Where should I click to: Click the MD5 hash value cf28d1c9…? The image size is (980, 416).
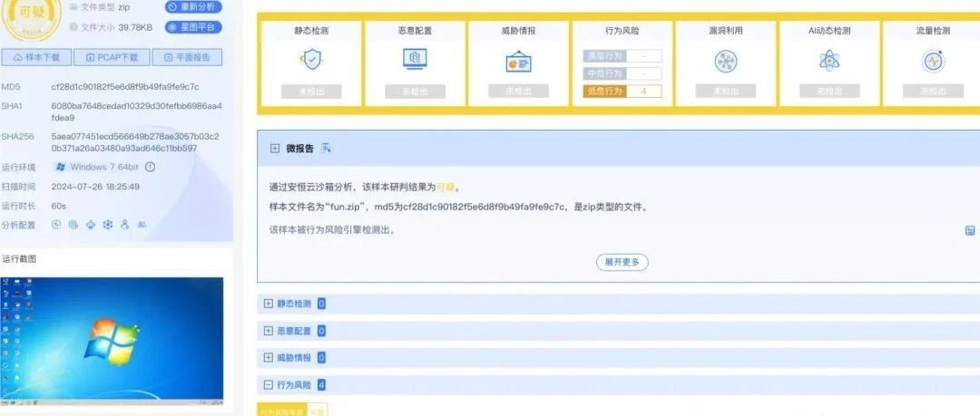coord(125,87)
